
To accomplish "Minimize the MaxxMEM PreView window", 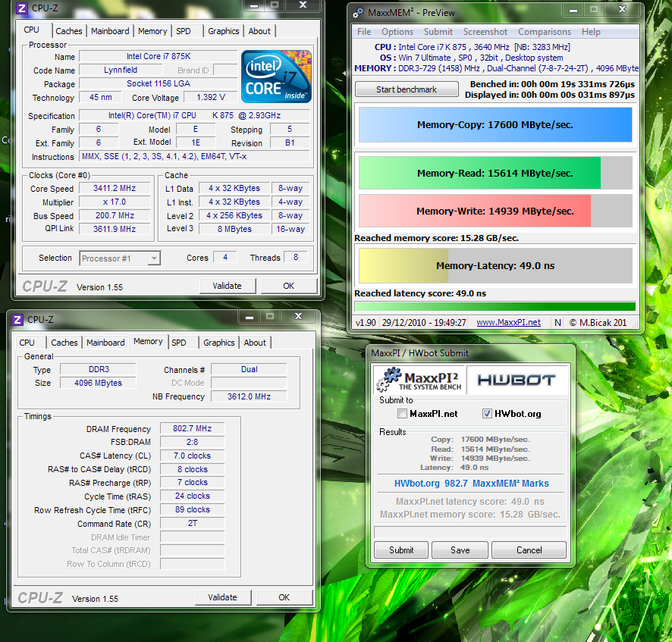I will tap(573, 11).
